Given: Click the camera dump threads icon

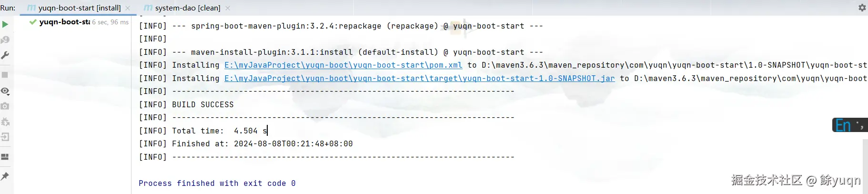Looking at the screenshot, I should click(5, 106).
